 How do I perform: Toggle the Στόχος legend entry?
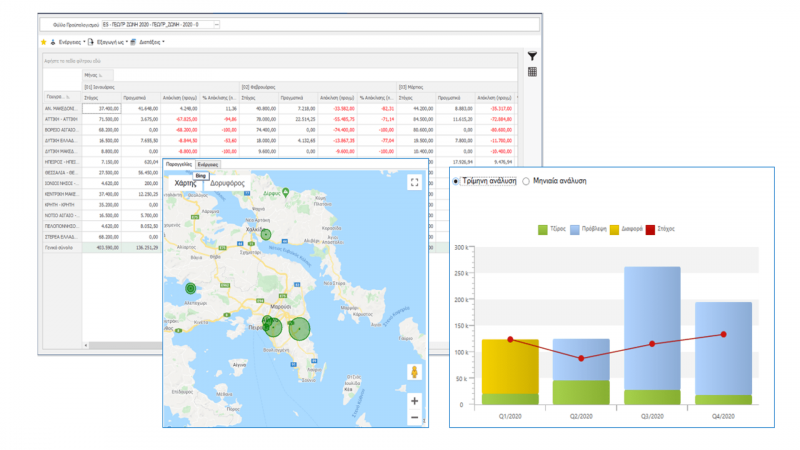click(660, 230)
